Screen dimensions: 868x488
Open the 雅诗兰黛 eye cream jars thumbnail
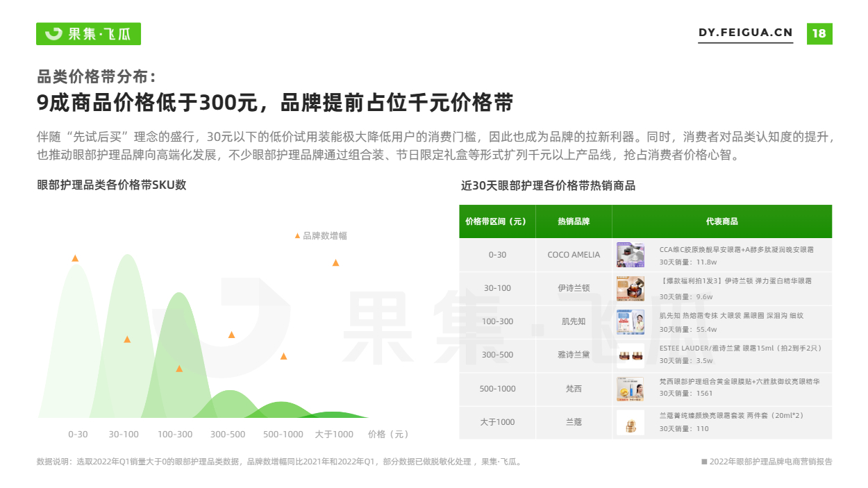point(630,355)
